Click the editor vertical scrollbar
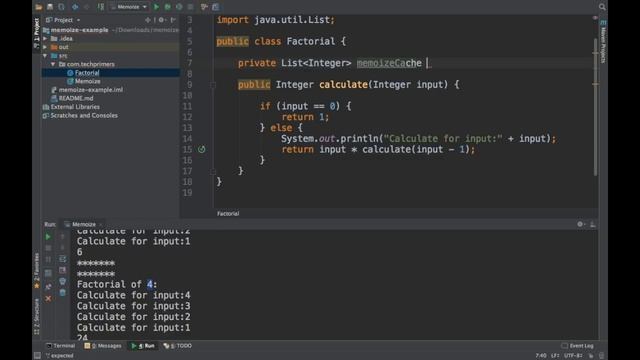 pyautogui.click(x=596, y=107)
